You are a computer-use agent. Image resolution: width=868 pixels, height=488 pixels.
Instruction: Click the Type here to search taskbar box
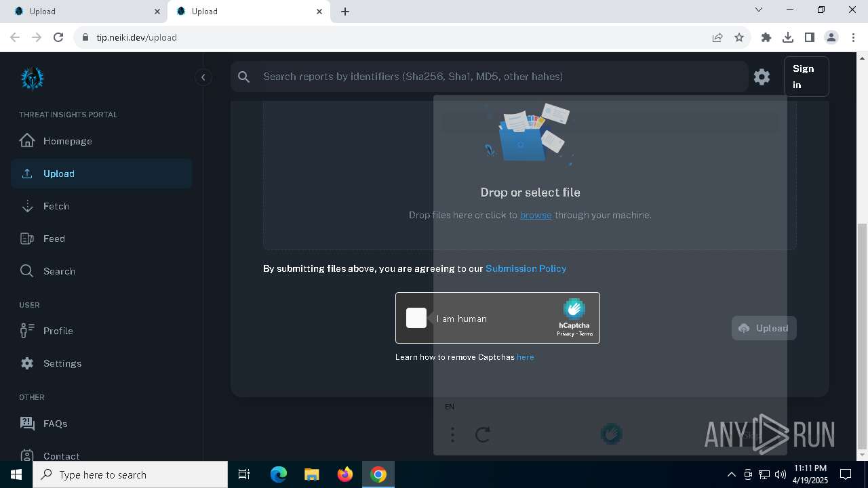[x=130, y=474]
